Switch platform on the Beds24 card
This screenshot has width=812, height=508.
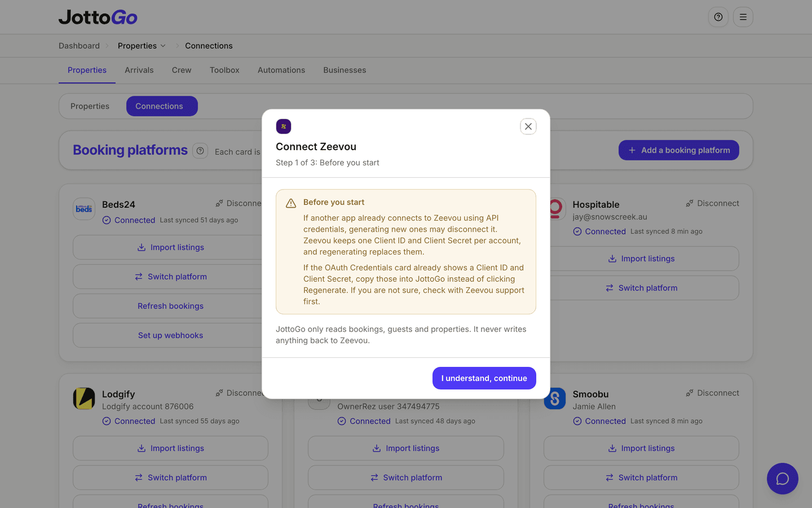[170, 277]
